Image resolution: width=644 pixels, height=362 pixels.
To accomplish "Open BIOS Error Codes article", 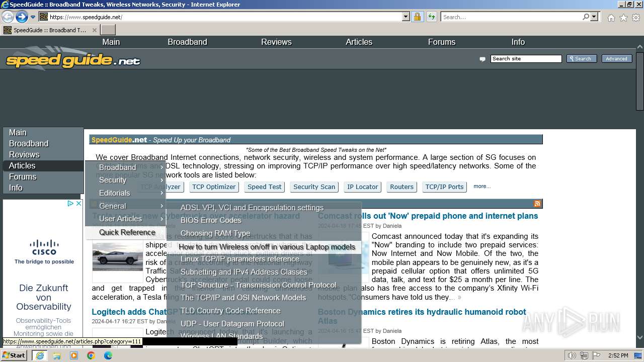I will [x=264, y=220].
